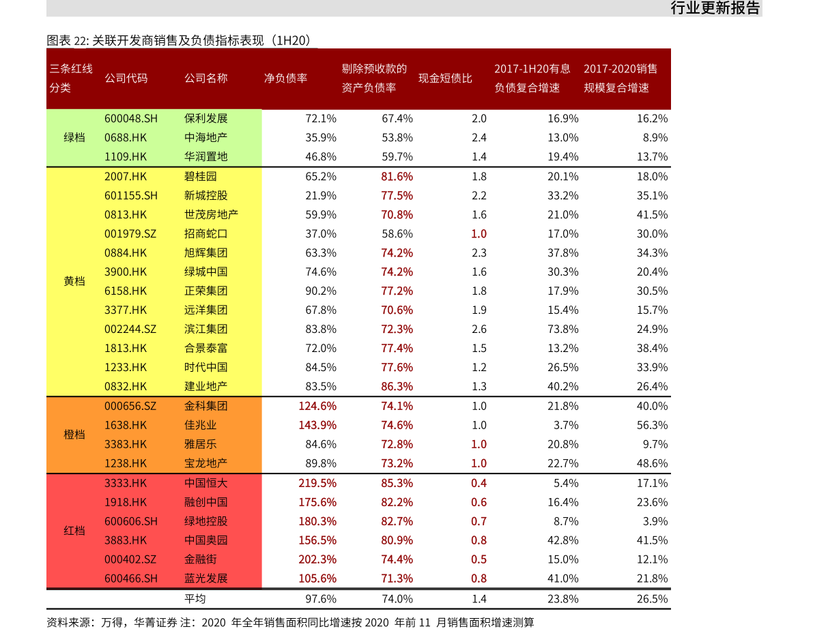
Task: Select the 公司代码 column header
Action: coord(126,78)
